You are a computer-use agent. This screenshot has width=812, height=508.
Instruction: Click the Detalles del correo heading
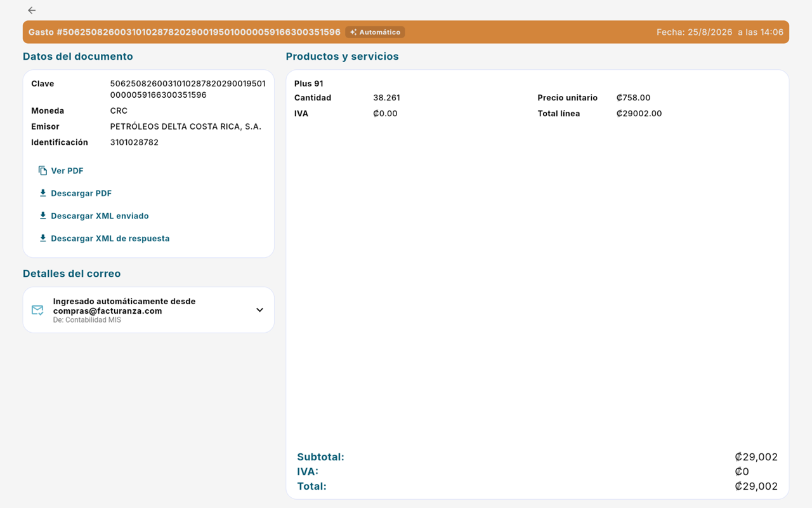coord(72,274)
